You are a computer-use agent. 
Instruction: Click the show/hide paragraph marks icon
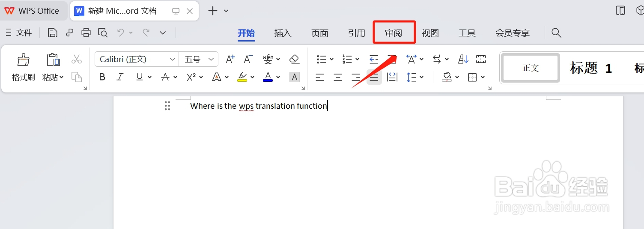(x=481, y=59)
